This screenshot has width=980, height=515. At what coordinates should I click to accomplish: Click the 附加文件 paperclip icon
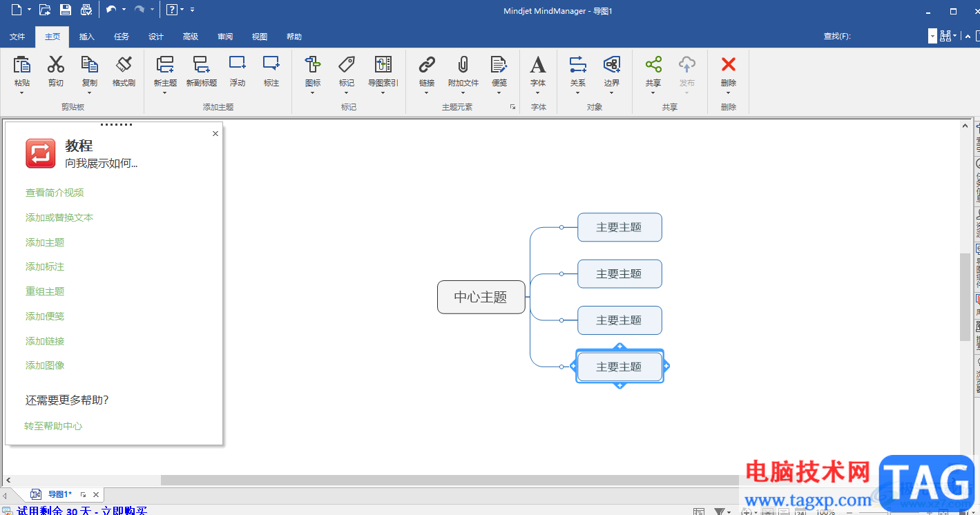click(x=463, y=65)
